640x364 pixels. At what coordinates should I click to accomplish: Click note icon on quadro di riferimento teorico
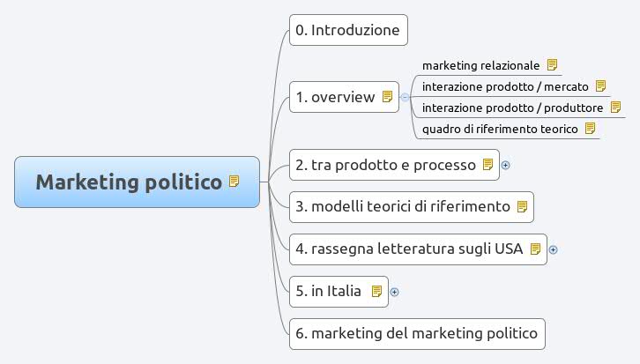click(x=591, y=129)
